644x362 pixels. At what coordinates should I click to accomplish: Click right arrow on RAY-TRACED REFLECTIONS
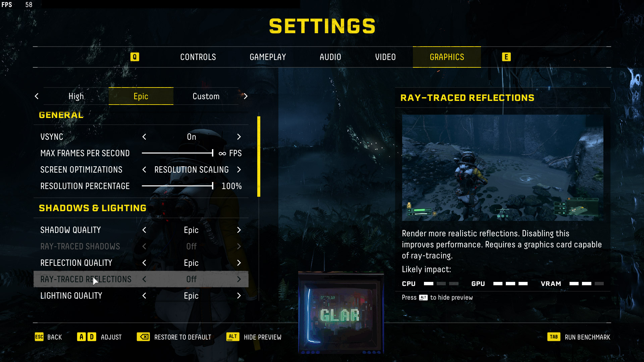[239, 279]
